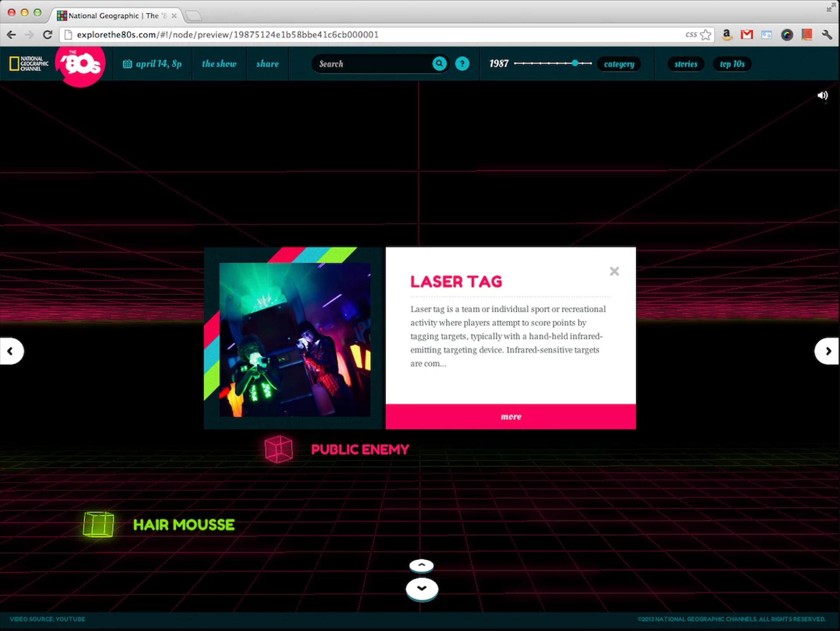Screen dimensions: 840x631
Task: Mute the site audio speaker icon
Action: tap(822, 95)
